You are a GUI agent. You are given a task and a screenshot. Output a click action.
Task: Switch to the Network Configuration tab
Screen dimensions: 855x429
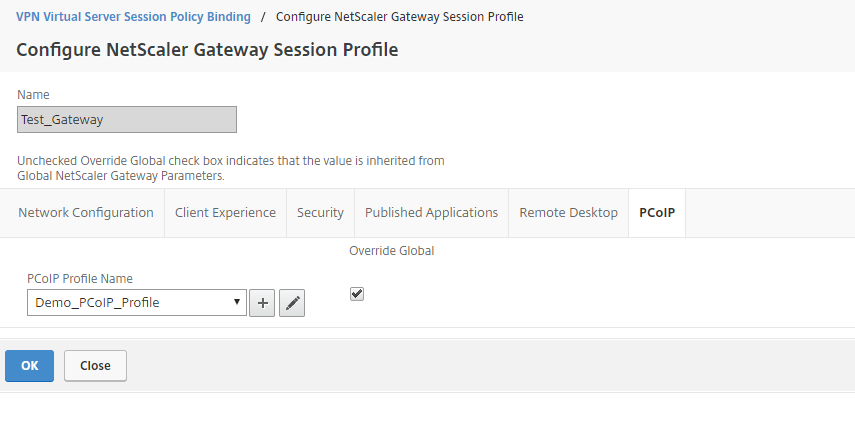[86, 213]
